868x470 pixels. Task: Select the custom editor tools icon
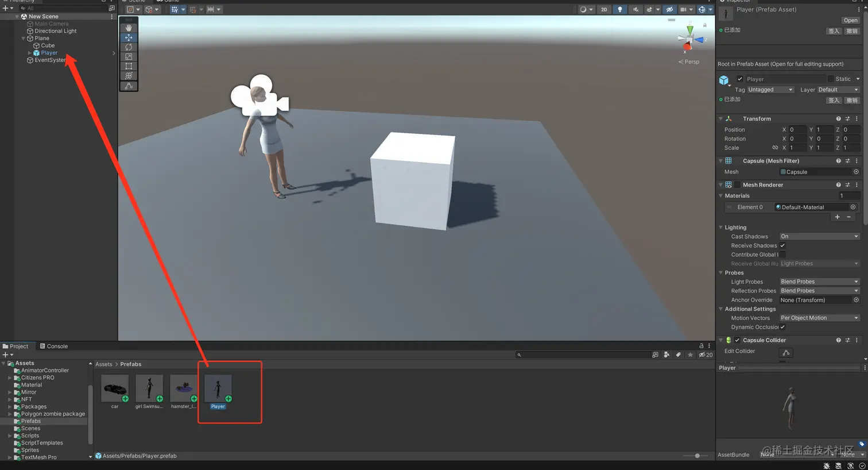coord(129,86)
